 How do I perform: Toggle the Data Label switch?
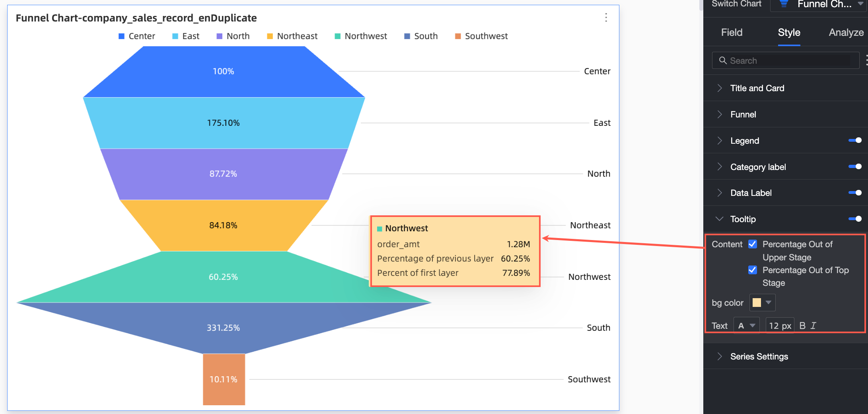pyautogui.click(x=855, y=193)
